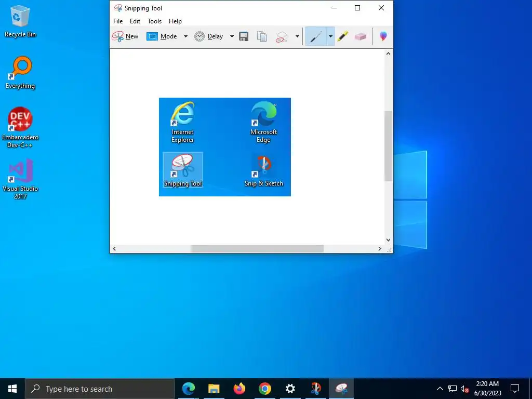The width and height of the screenshot is (532, 399).
Task: Open the taskbar clock and date
Action: tap(487, 389)
